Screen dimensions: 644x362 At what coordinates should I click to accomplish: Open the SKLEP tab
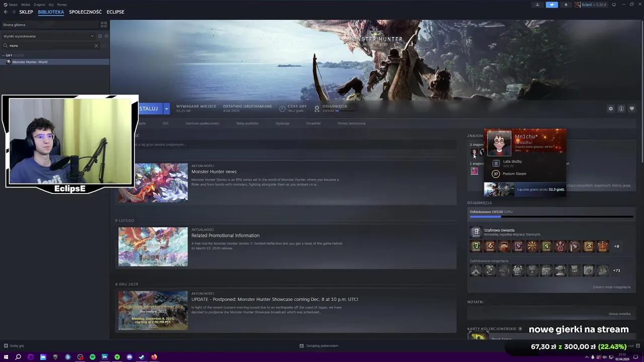(26, 12)
